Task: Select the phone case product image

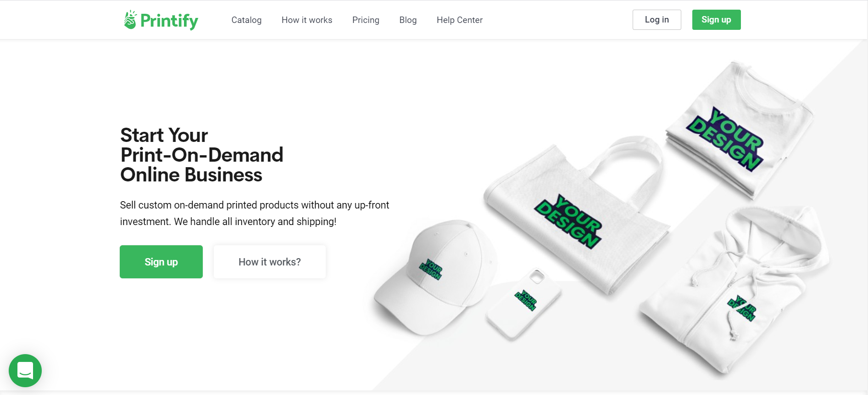Action: point(524,304)
